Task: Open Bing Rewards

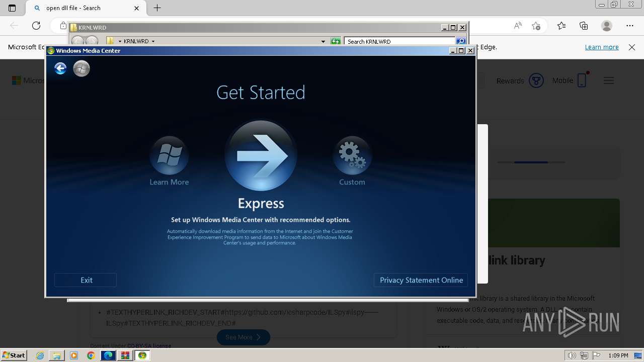Action: pyautogui.click(x=520, y=80)
